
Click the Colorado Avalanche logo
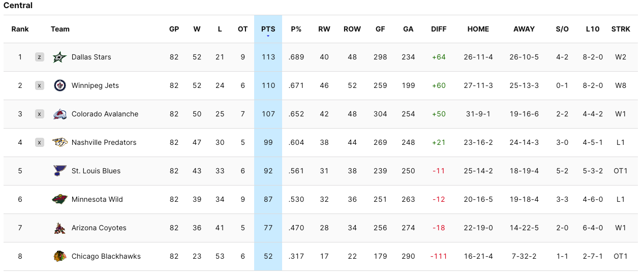(60, 114)
